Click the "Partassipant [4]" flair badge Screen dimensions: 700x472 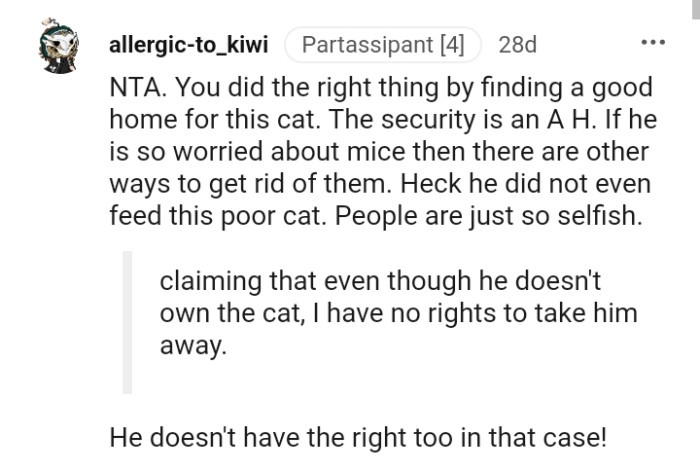click(383, 46)
